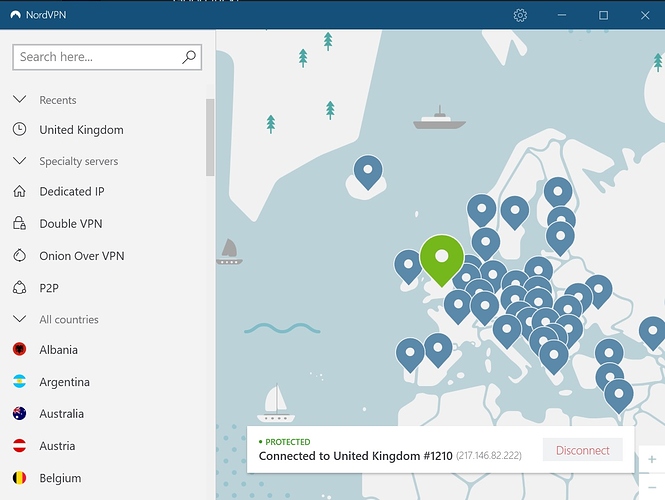Viewport: 665px width, 500px height.
Task: Choose Double VPN specialty server
Action: pos(71,223)
